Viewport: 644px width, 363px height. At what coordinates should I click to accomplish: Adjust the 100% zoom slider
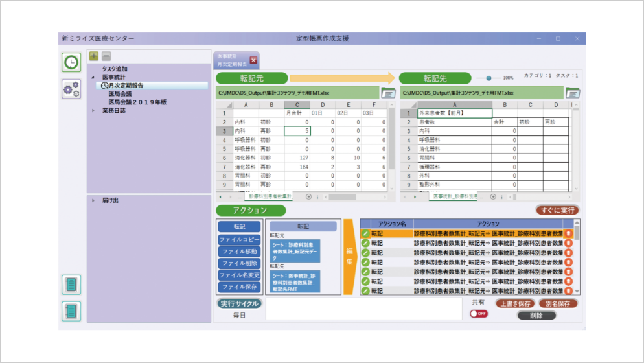click(x=489, y=78)
